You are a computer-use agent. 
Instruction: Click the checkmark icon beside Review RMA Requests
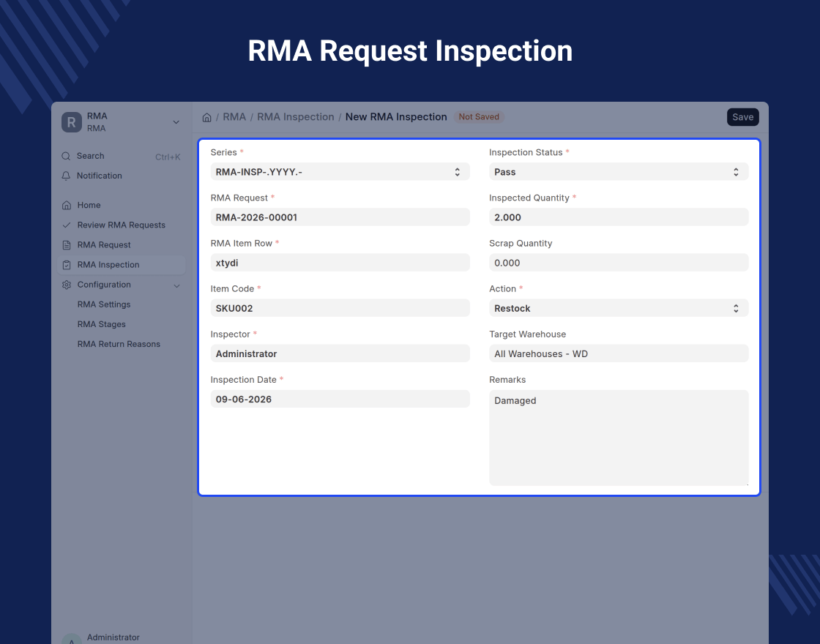[x=67, y=225]
